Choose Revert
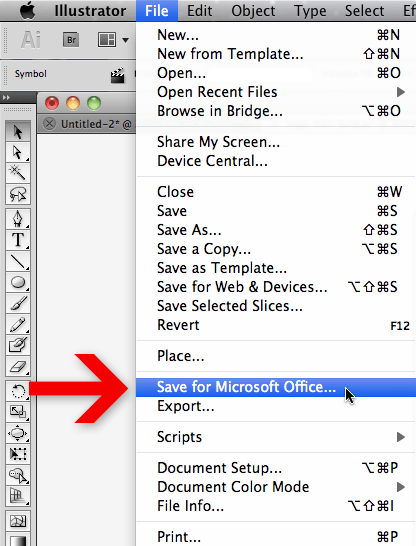This screenshot has width=416, height=546. [x=276, y=325]
